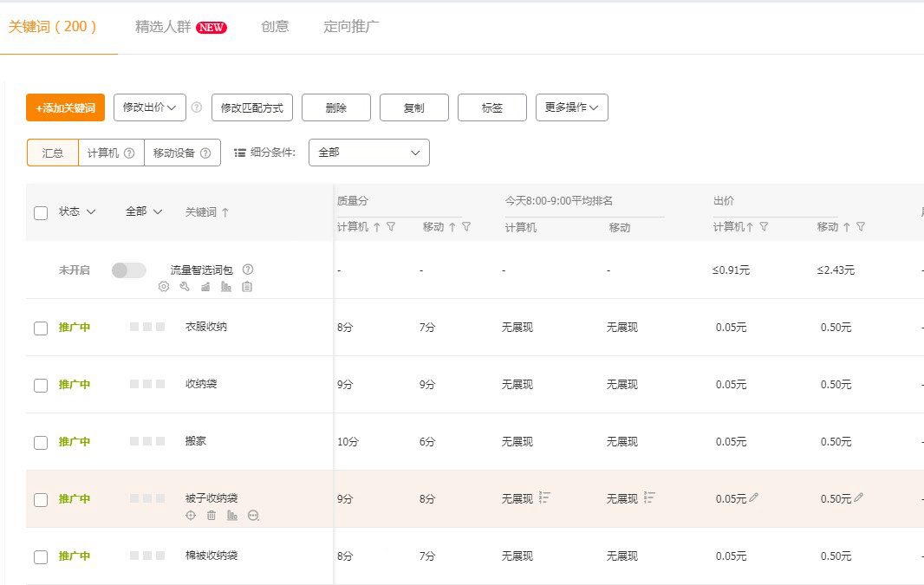
Task: Click the trash icon under 被子收纳袋
Action: 211,516
